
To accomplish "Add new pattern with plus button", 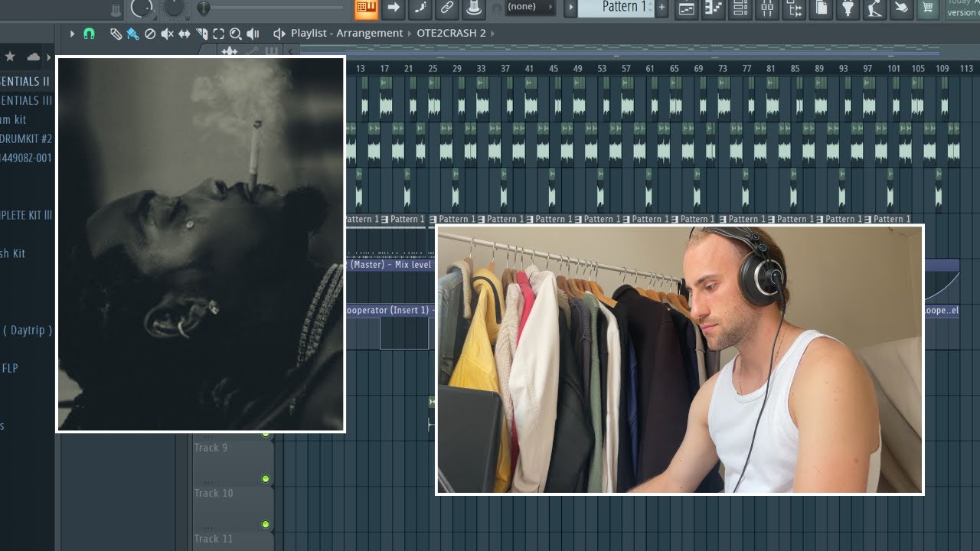I will click(662, 8).
